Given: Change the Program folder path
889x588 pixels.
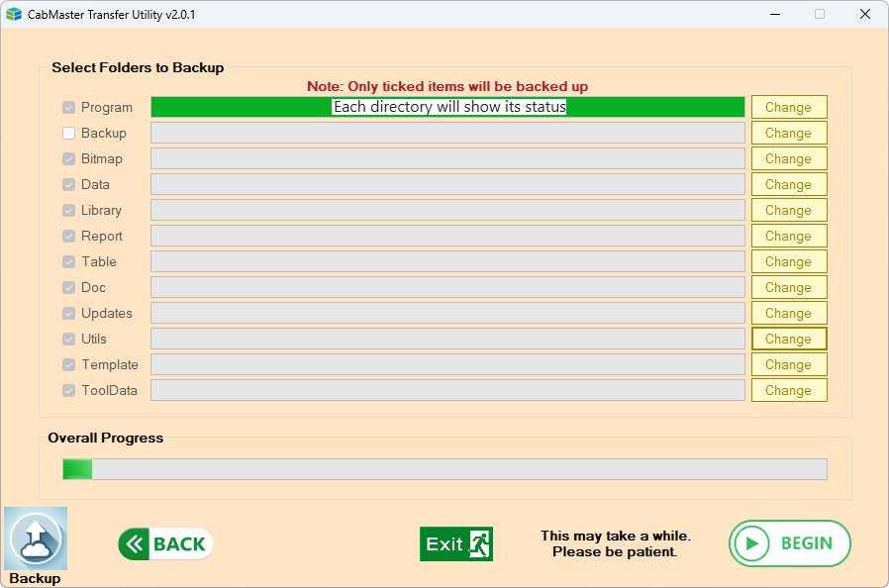Looking at the screenshot, I should (788, 107).
